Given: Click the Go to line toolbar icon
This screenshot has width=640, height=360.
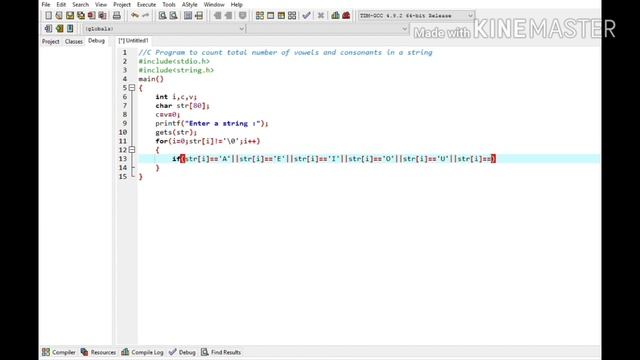Looking at the screenshot, I should tap(199, 16).
